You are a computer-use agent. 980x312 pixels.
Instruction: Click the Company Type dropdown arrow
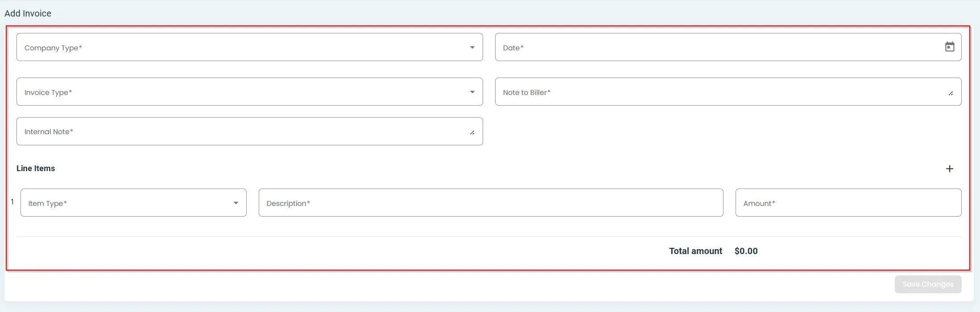(x=472, y=47)
